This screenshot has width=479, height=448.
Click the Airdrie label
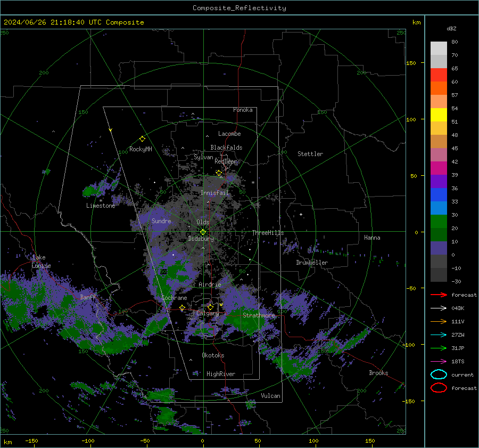coord(210,284)
